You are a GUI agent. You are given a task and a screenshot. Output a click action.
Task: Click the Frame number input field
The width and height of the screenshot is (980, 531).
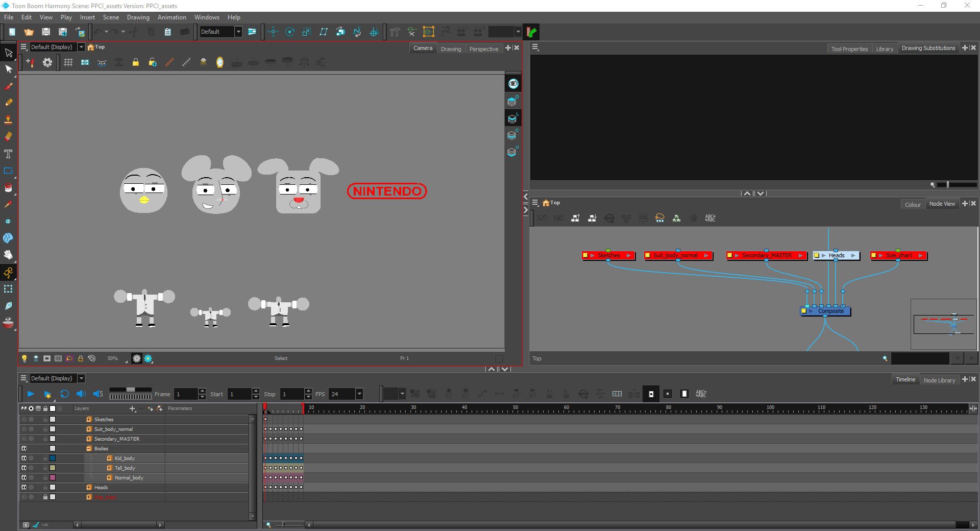pos(186,394)
